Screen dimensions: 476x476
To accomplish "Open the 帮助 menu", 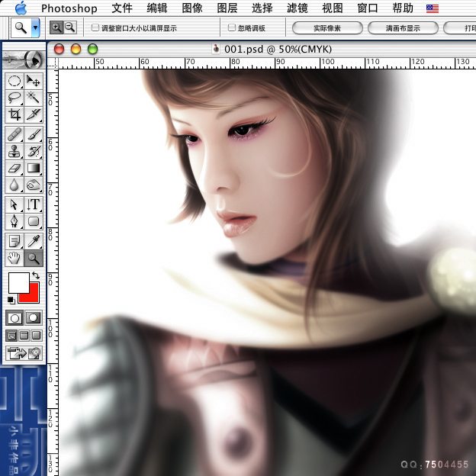I will (x=403, y=8).
